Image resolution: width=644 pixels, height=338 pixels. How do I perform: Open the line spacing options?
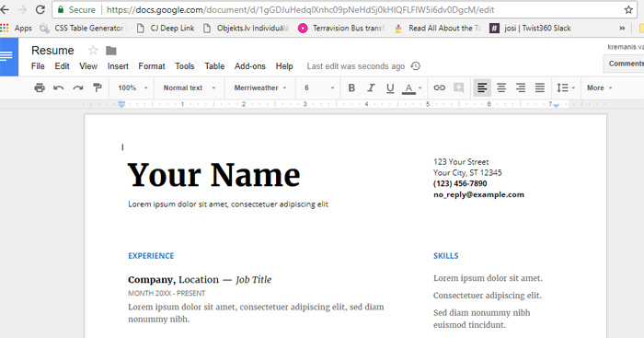(566, 87)
